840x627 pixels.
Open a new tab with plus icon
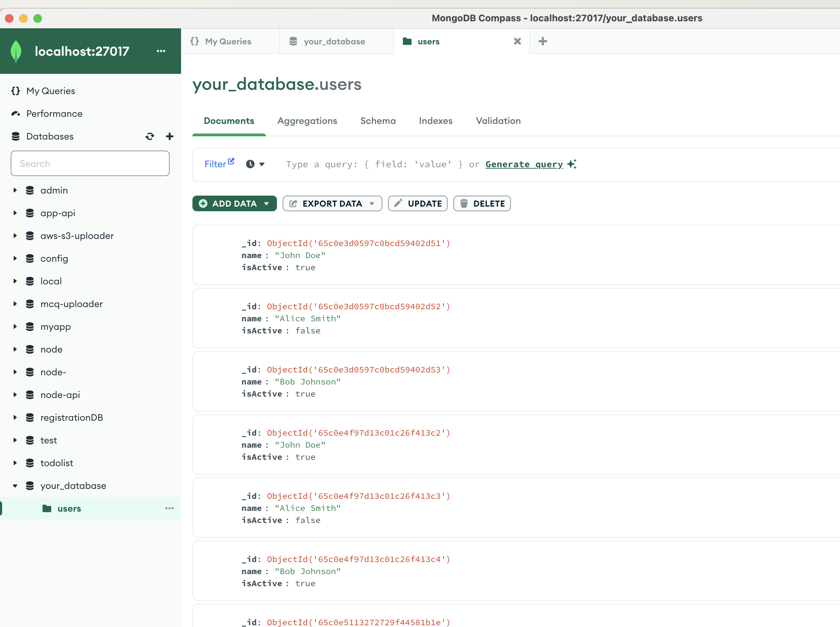(543, 41)
